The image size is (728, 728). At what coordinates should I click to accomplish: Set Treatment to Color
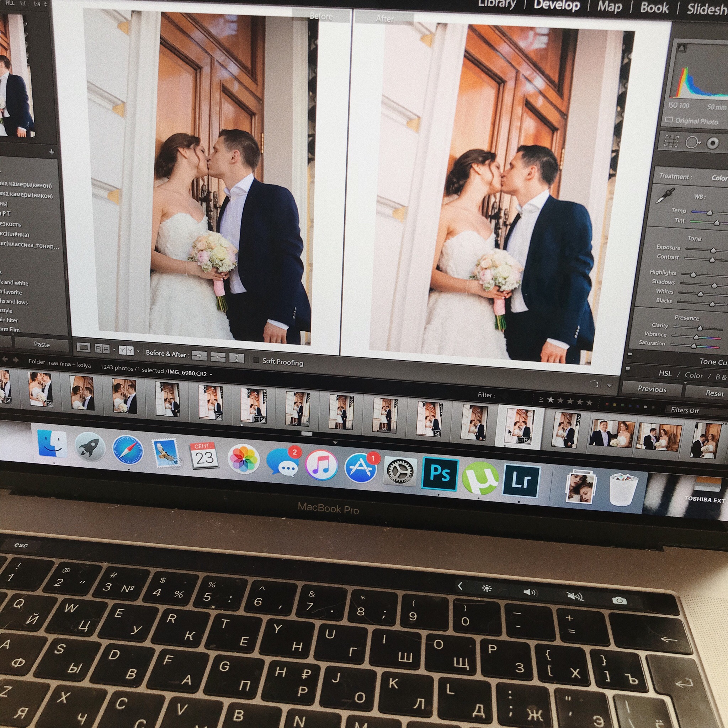coord(719,178)
